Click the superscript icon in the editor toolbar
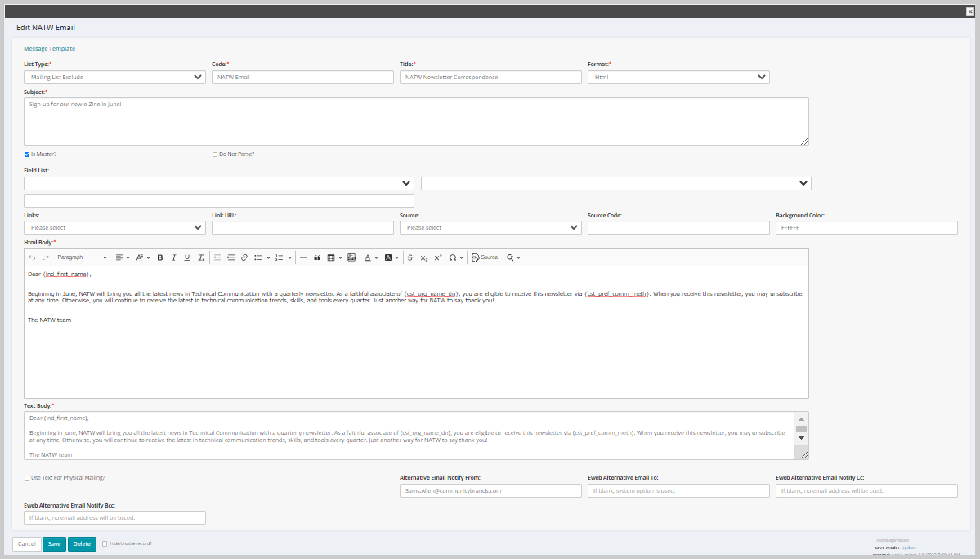Screen dimensions: 980x559 click(x=436, y=257)
